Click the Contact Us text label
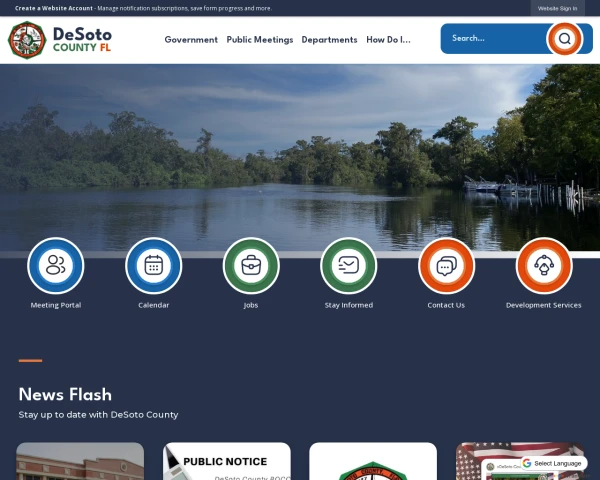 446,305
